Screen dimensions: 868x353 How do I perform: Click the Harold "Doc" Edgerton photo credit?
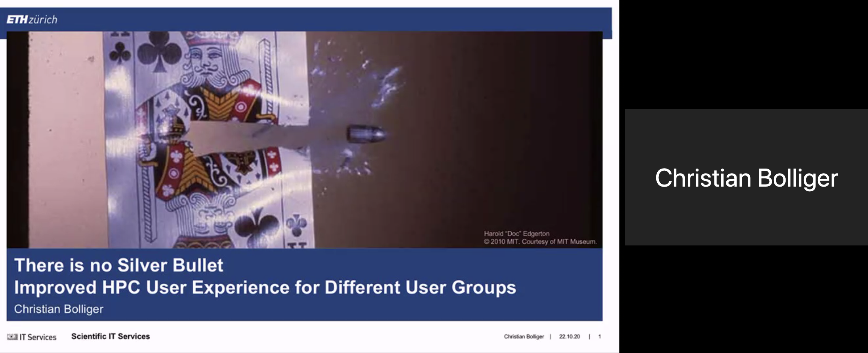coord(517,234)
